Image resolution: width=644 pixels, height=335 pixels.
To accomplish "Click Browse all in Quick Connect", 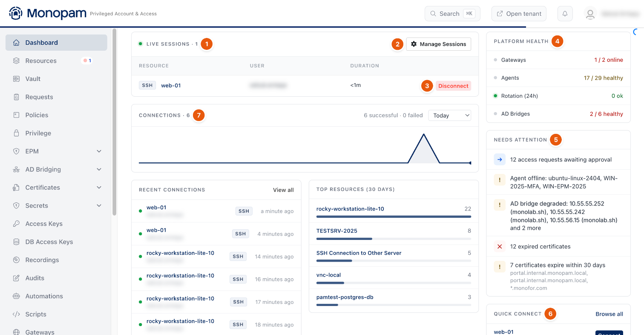I will click(609, 314).
